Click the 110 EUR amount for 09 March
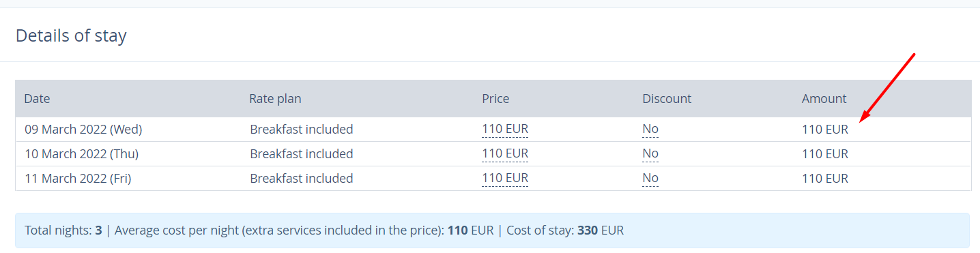 pos(825,129)
